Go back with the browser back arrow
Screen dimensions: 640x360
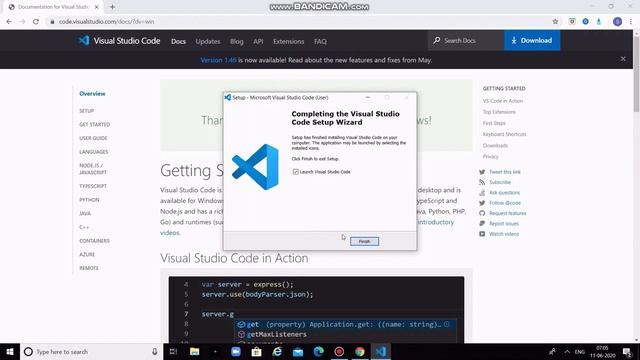9,22
